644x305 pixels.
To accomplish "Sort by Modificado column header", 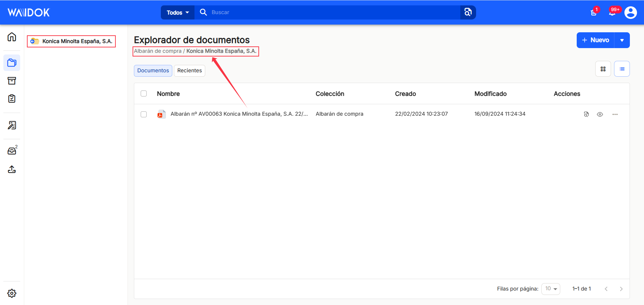I will pos(491,94).
